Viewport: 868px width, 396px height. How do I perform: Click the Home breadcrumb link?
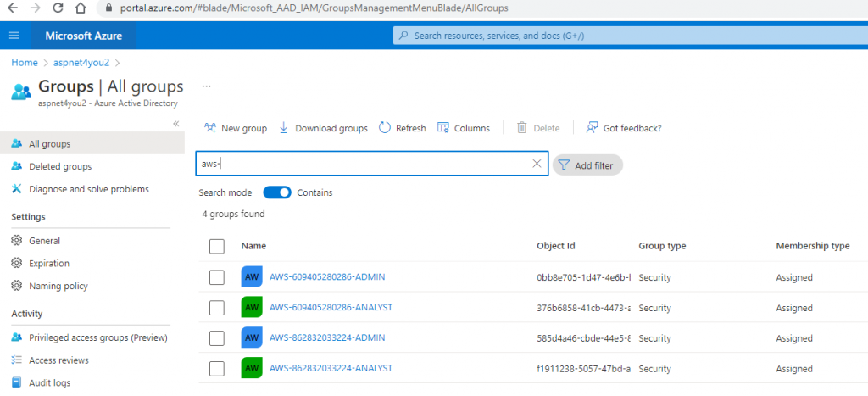[25, 63]
